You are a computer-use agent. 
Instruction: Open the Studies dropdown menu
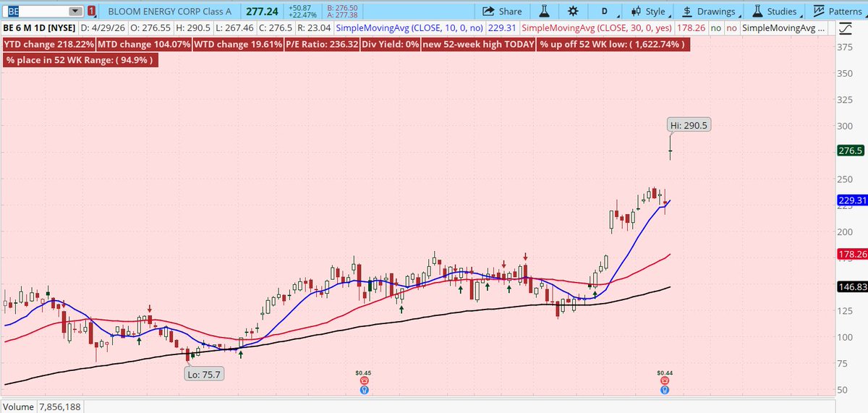(x=776, y=11)
